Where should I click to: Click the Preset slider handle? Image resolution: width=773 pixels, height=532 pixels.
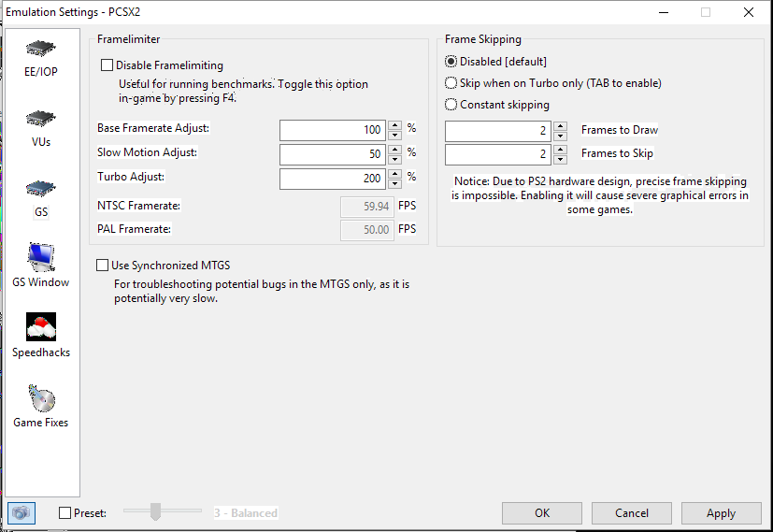tap(155, 511)
